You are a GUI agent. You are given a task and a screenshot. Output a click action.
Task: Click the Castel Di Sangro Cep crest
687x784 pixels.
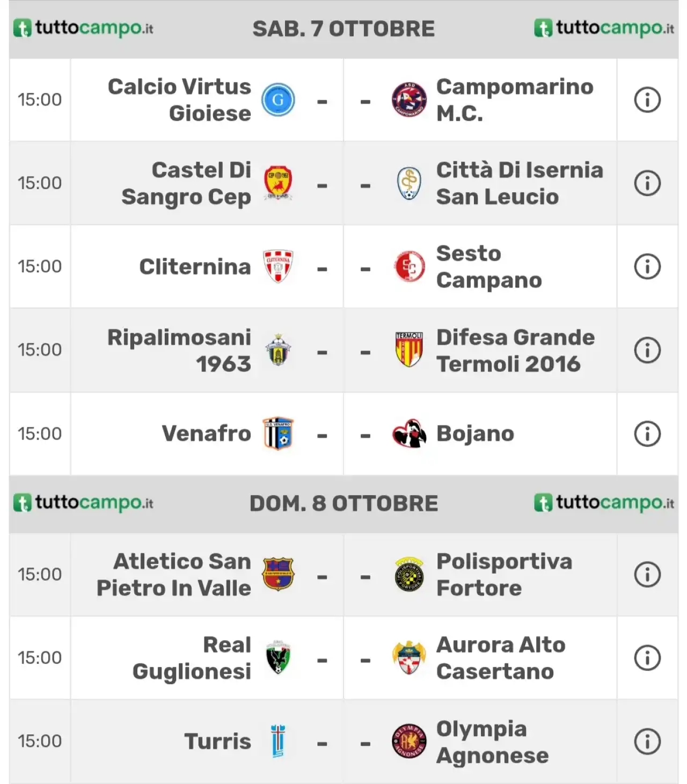pos(278,183)
